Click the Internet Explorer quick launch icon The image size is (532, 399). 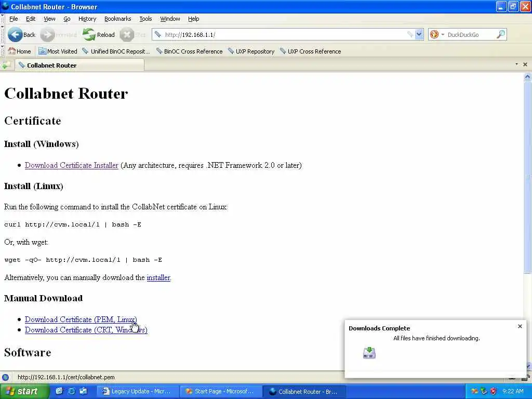71,391
